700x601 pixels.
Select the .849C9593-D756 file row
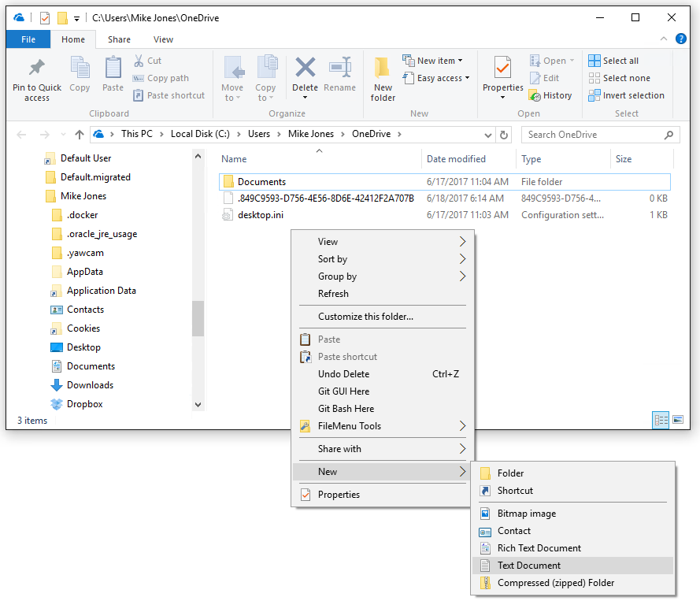[445, 198]
